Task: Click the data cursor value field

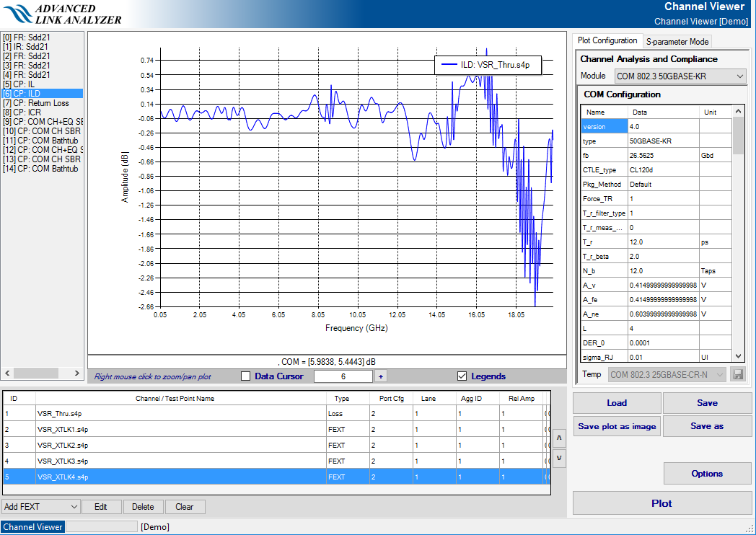Action: click(343, 376)
